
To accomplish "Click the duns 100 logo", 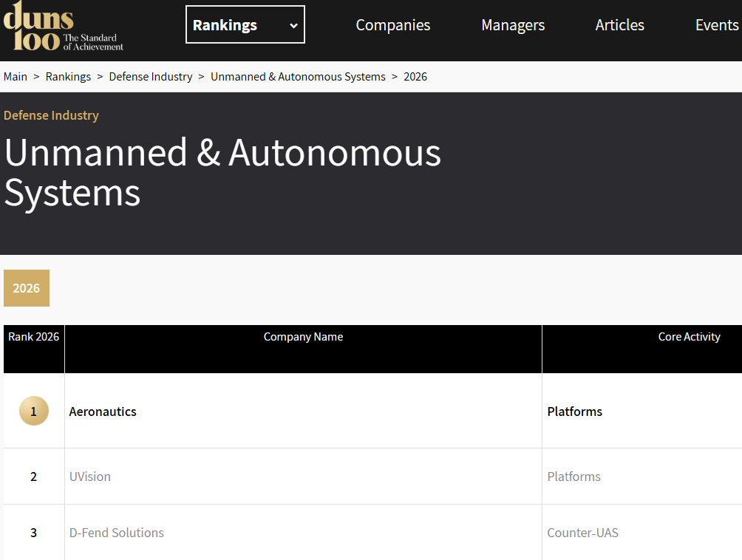I will 63,26.
